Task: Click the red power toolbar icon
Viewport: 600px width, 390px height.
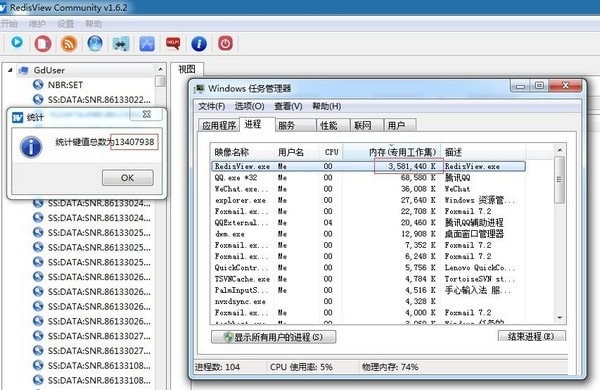Action: [x=225, y=43]
